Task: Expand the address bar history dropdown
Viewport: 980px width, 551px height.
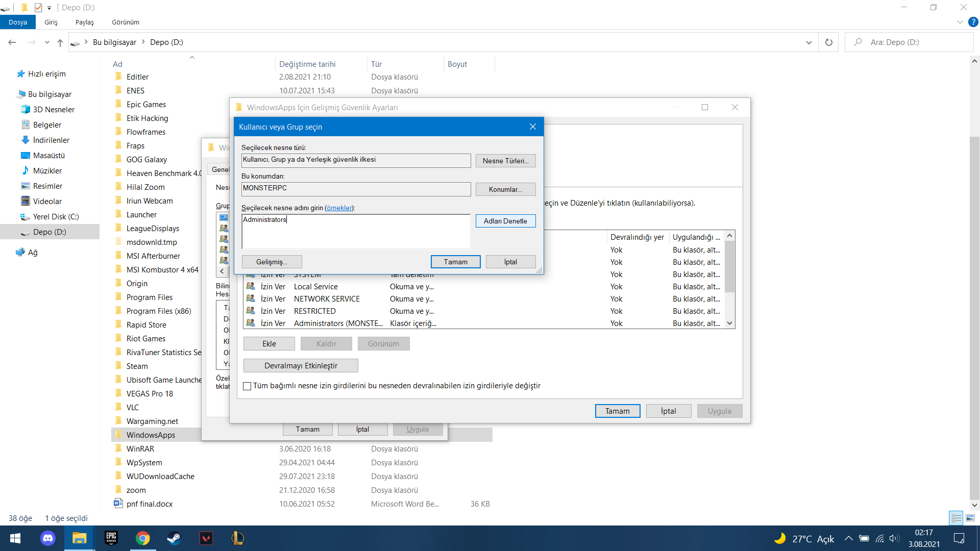Action: [808, 42]
